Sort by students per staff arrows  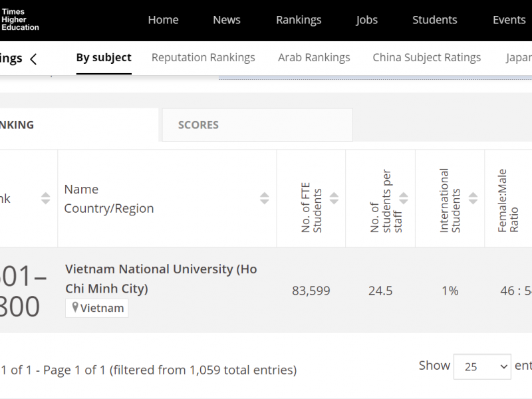(x=403, y=198)
